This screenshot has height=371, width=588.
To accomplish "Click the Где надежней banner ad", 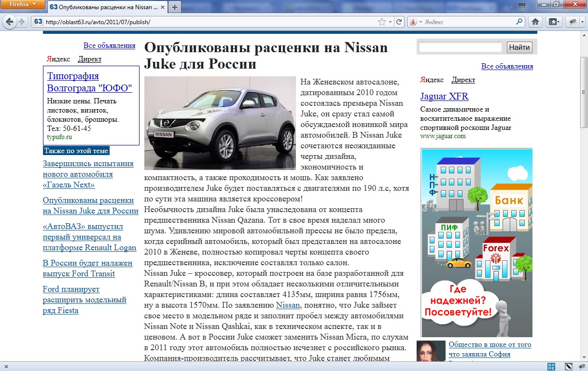I will 476,243.
